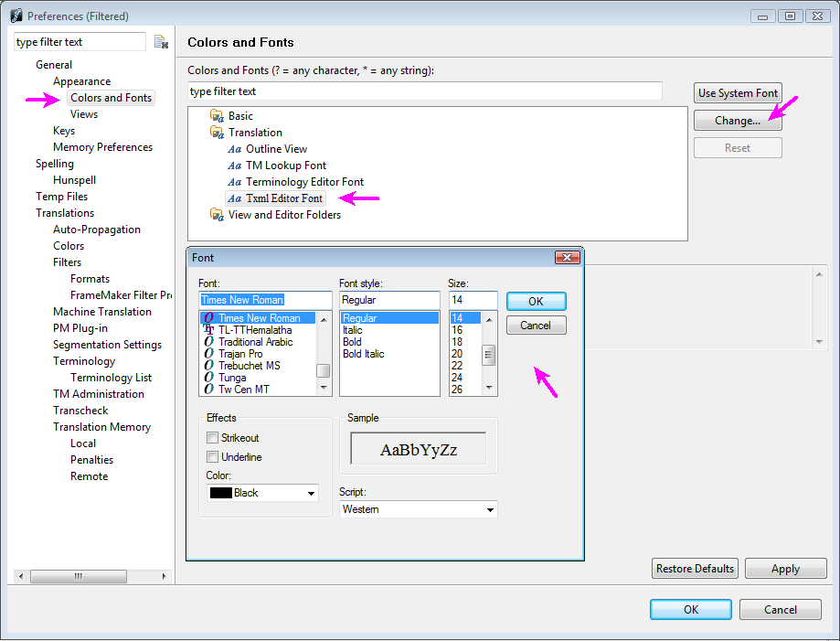Click the Outline View font icon

pos(235,149)
